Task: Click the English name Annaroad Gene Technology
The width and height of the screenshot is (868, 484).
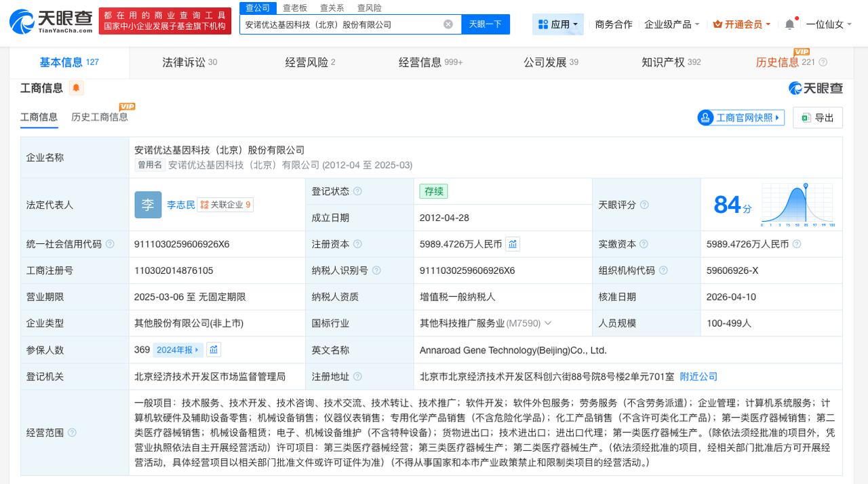Action: 513,350
